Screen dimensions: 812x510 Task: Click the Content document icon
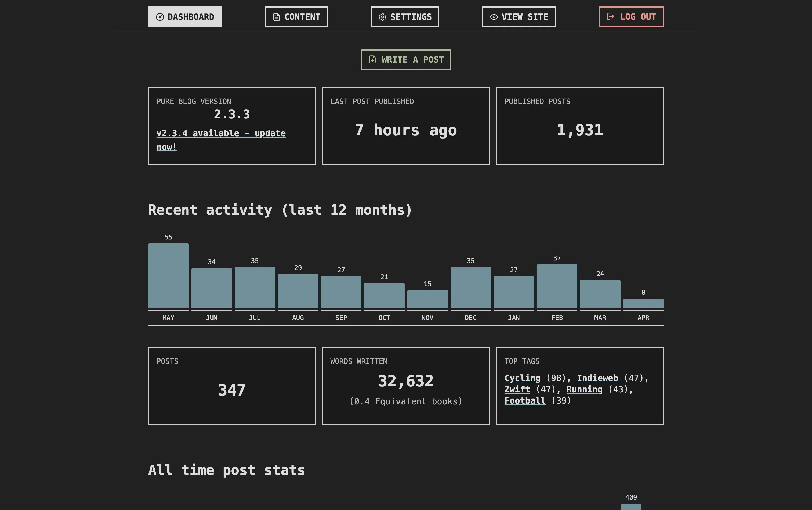[x=276, y=17]
